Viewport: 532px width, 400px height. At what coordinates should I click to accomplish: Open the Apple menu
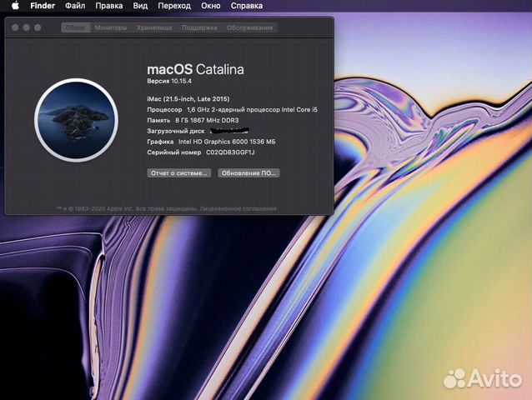click(15, 6)
